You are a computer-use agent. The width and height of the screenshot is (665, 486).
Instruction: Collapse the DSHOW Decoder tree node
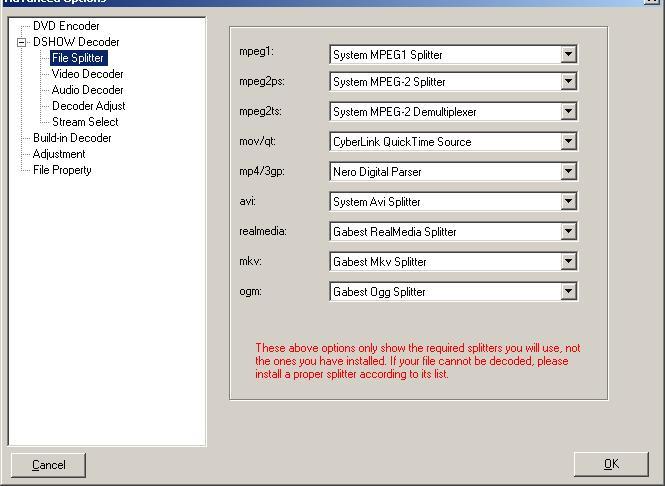point(21,42)
